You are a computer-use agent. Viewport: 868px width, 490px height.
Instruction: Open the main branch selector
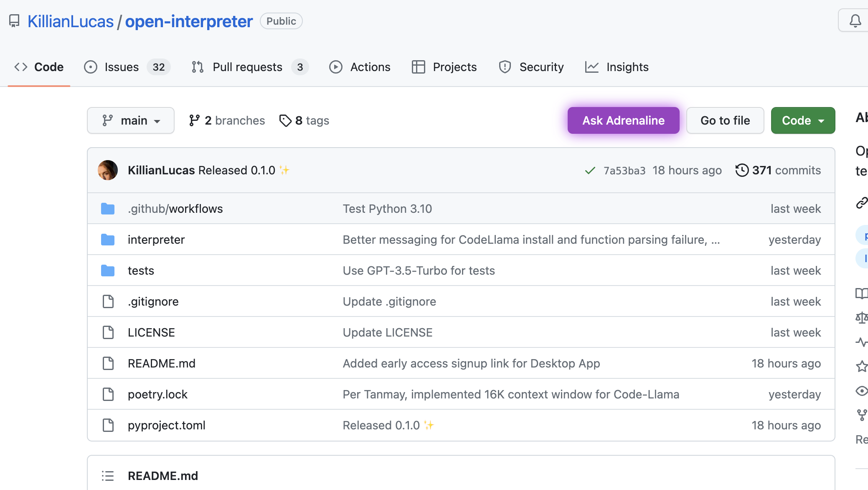[130, 120]
